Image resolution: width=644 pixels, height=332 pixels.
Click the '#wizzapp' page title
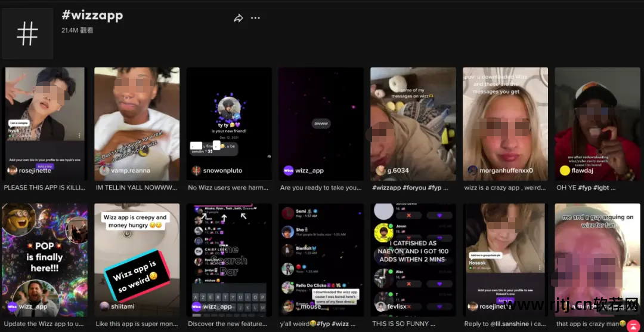click(x=92, y=15)
